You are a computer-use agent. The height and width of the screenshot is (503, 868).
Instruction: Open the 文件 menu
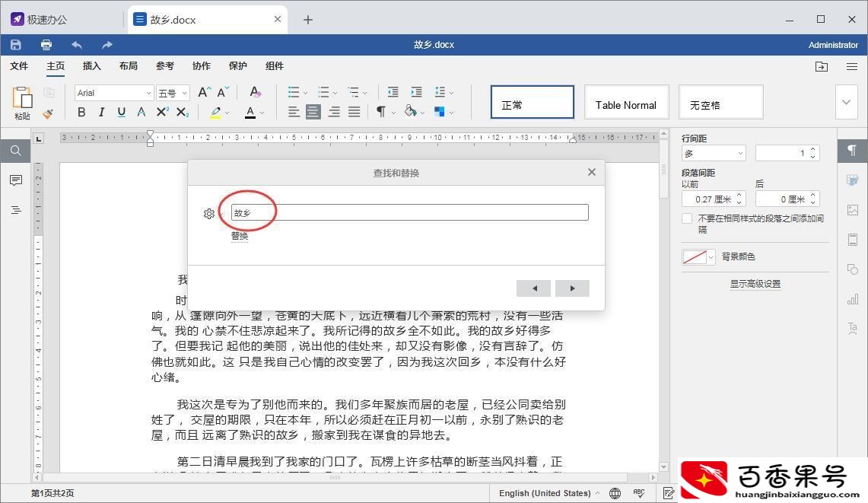19,66
